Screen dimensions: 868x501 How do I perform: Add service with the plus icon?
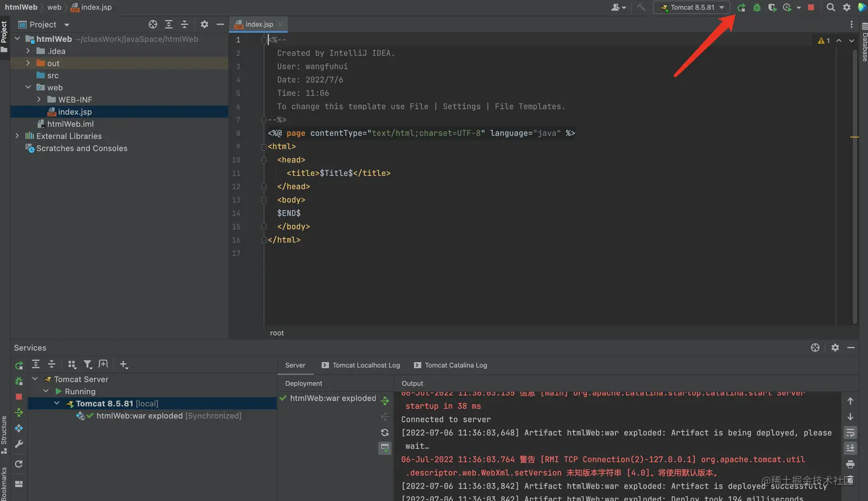point(123,364)
